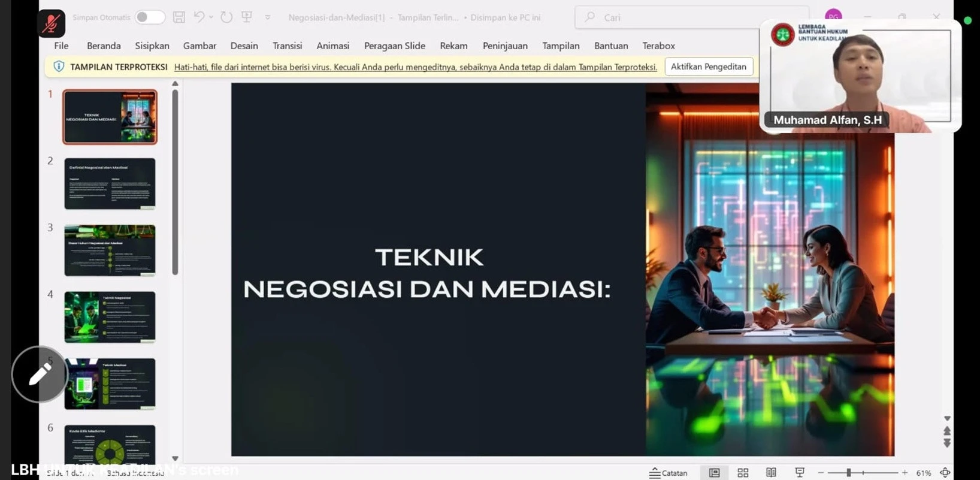Toggle the Catatan notes pane
The width and height of the screenshot is (980, 480).
coord(669,473)
